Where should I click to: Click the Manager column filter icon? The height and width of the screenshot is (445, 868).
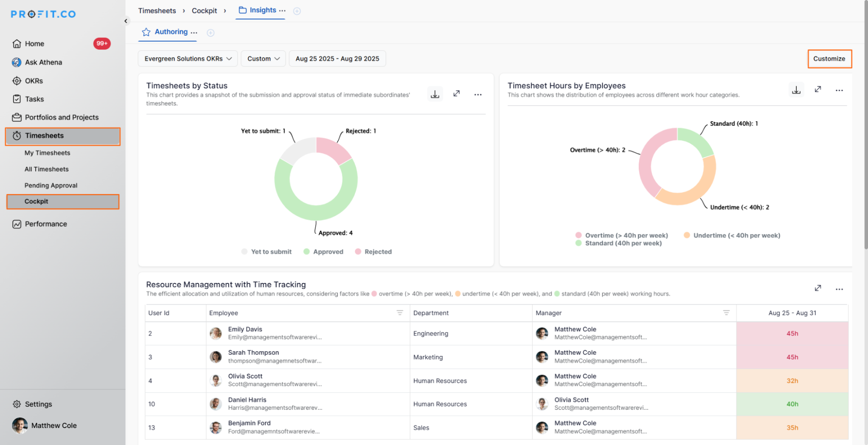(x=726, y=313)
